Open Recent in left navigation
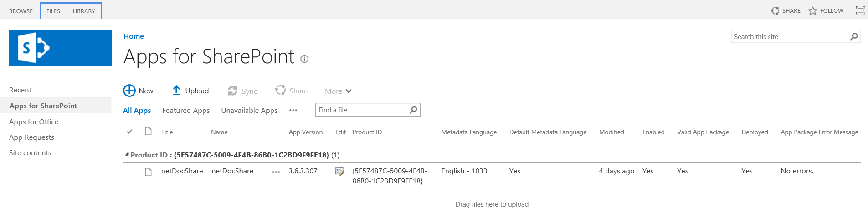Screen dimensions: 868x213 point(20,90)
